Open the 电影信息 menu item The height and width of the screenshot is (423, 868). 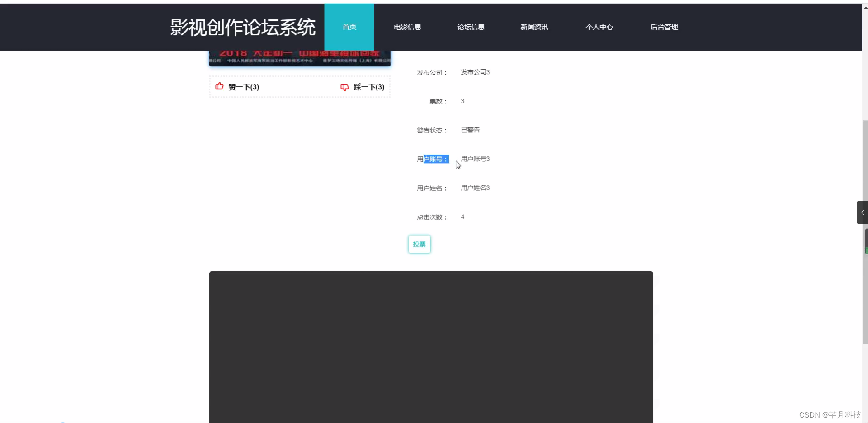tap(406, 27)
